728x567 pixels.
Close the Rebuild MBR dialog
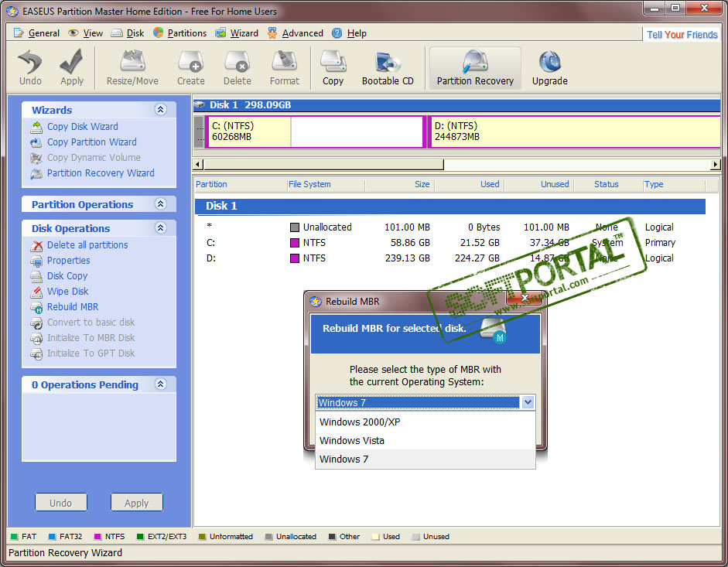tap(525, 298)
